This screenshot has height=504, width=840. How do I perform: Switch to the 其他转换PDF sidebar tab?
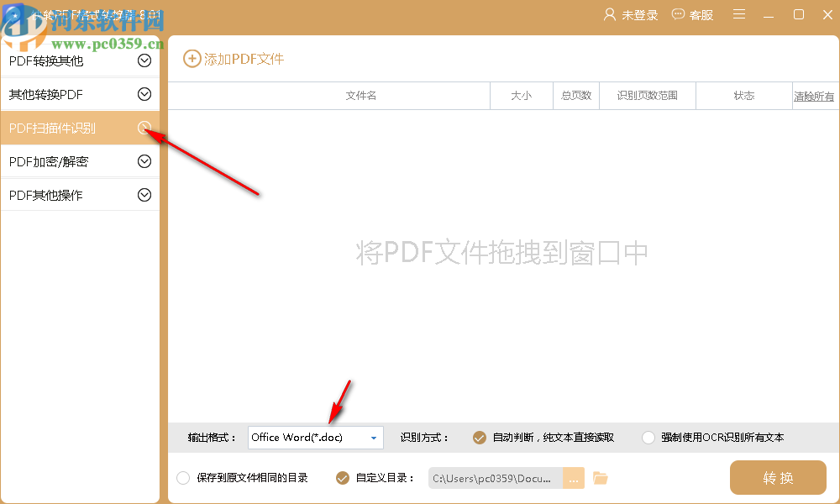(80, 94)
